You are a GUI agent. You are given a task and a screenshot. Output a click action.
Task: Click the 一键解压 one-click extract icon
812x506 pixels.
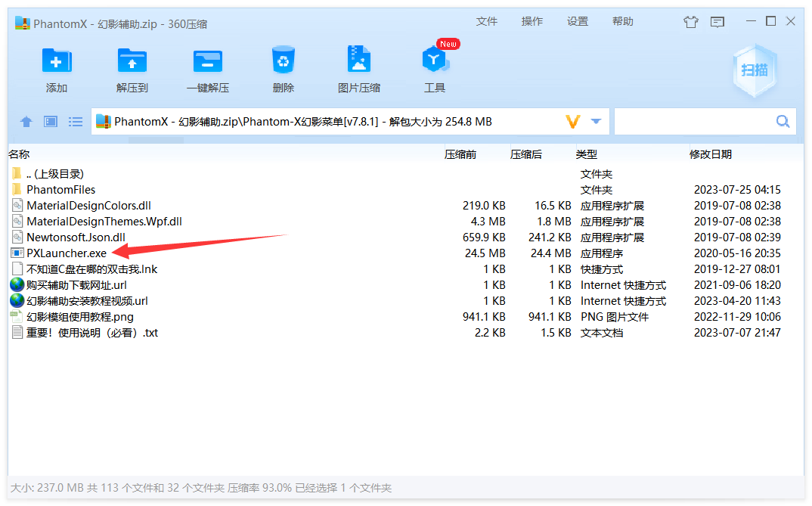click(208, 62)
